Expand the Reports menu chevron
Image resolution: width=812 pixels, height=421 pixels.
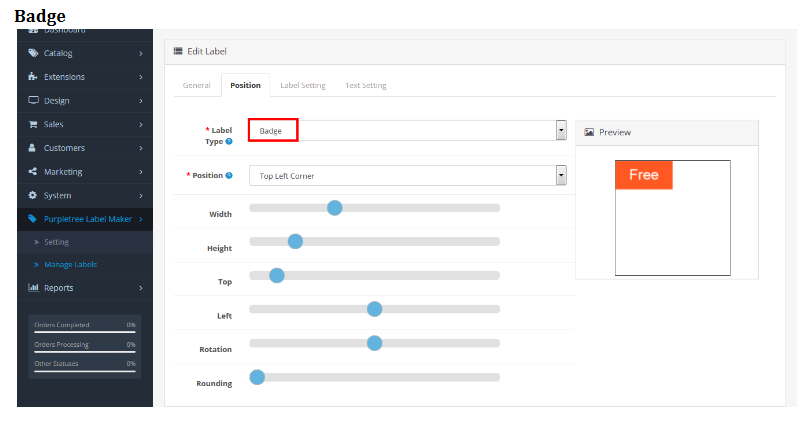(141, 288)
